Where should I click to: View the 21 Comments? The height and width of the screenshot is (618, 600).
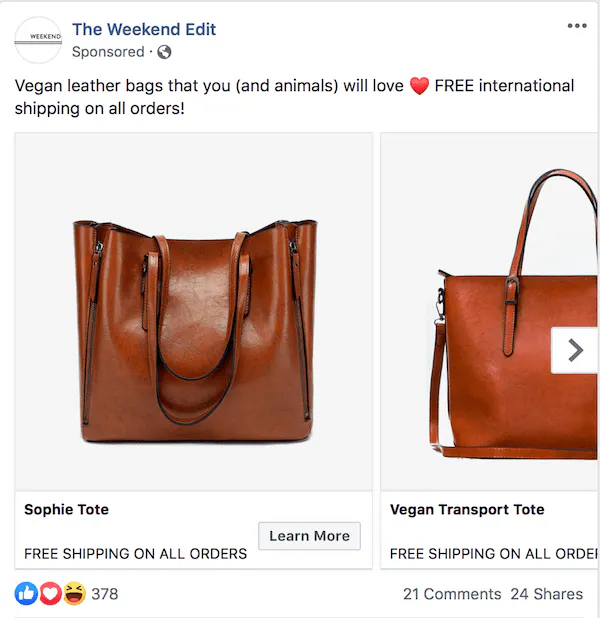pos(452,594)
